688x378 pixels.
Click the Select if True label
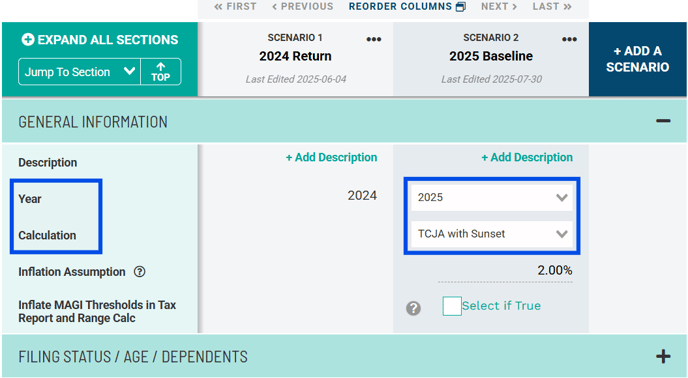(501, 306)
